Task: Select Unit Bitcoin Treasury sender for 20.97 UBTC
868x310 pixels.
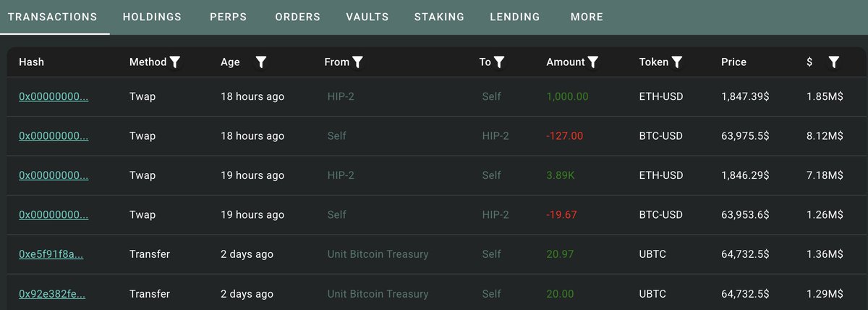Action: click(x=378, y=254)
